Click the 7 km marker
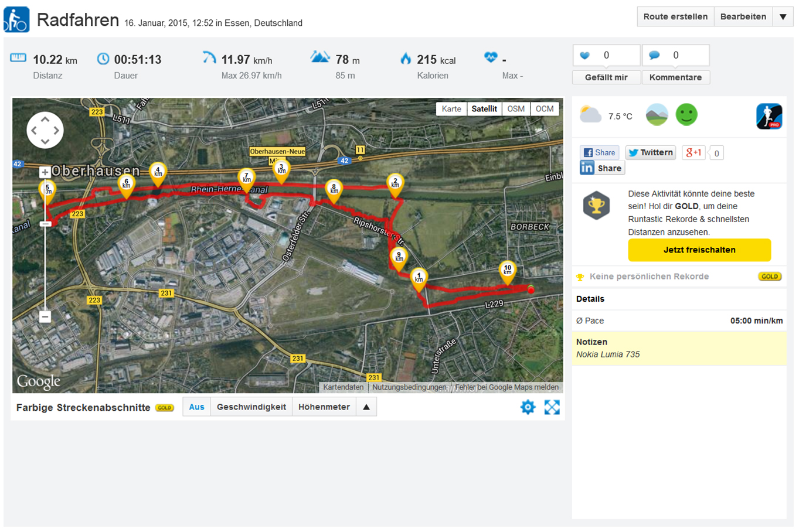 [247, 180]
